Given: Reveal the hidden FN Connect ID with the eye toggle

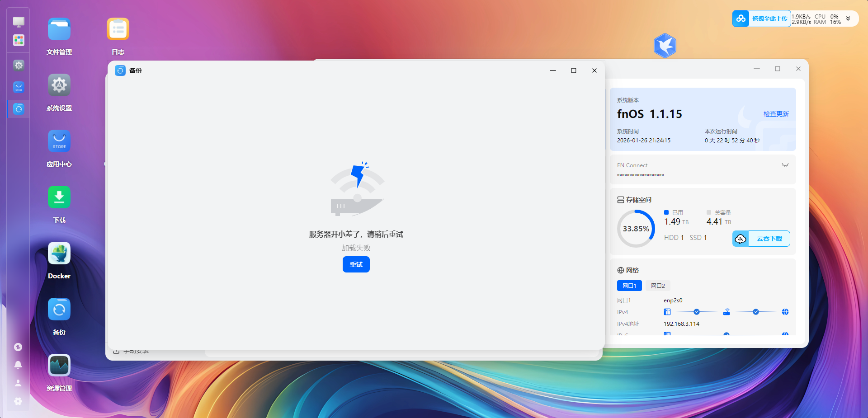Looking at the screenshot, I should pos(785,165).
